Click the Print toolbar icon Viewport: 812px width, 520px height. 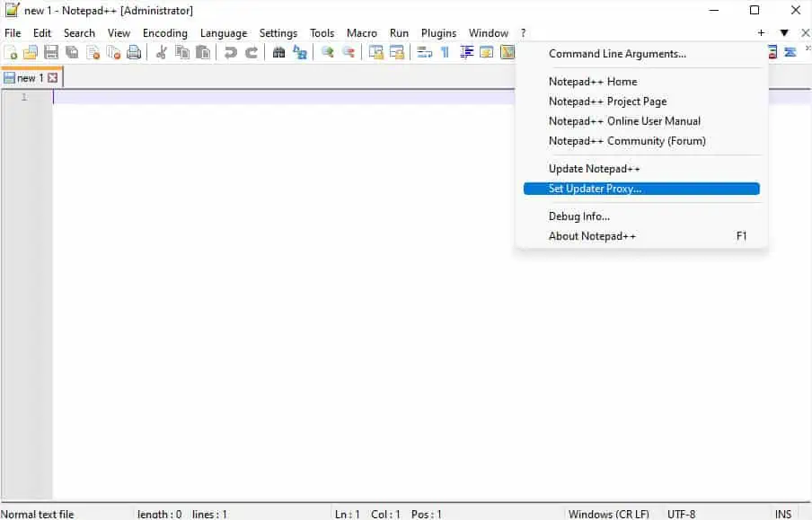[135, 52]
